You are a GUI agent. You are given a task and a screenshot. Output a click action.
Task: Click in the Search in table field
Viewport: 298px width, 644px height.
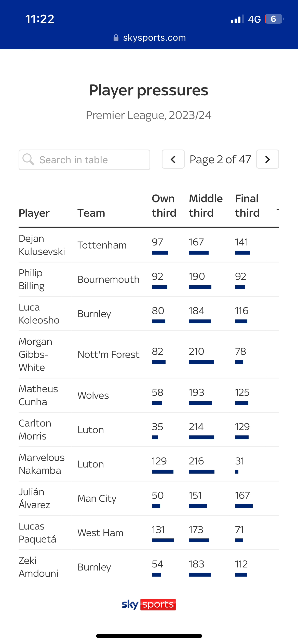(x=84, y=160)
